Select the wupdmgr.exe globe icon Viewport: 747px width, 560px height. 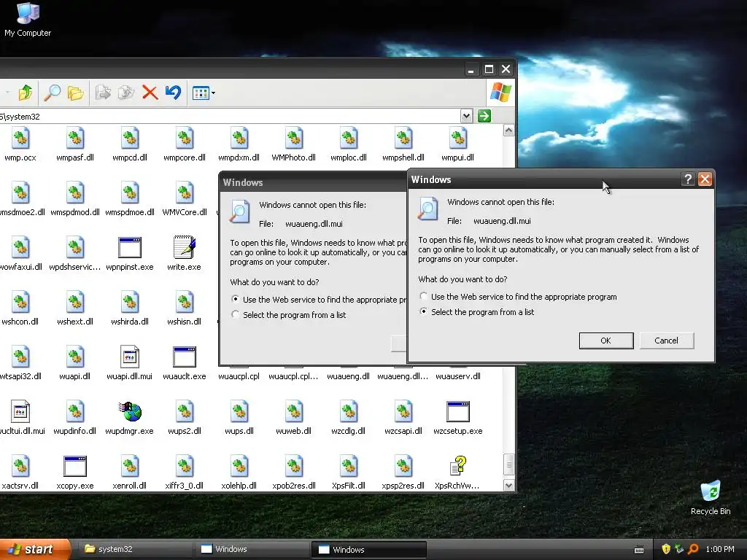coord(130,411)
